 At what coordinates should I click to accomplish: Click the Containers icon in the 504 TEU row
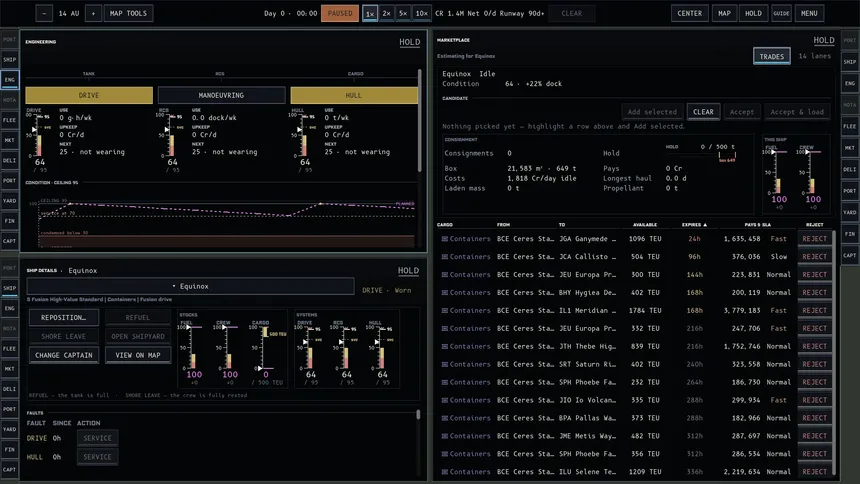pos(445,257)
